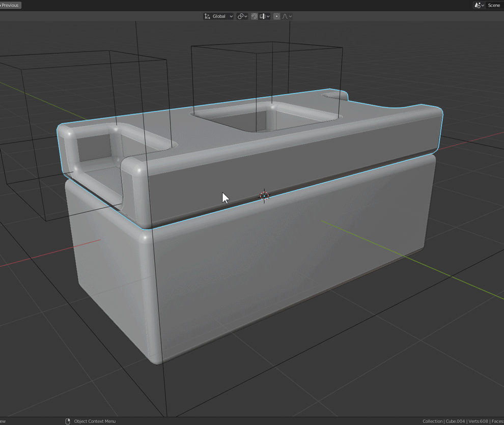Open the pivot point dropdown chevron
Viewport: 504px width, 425px height.
click(x=246, y=16)
